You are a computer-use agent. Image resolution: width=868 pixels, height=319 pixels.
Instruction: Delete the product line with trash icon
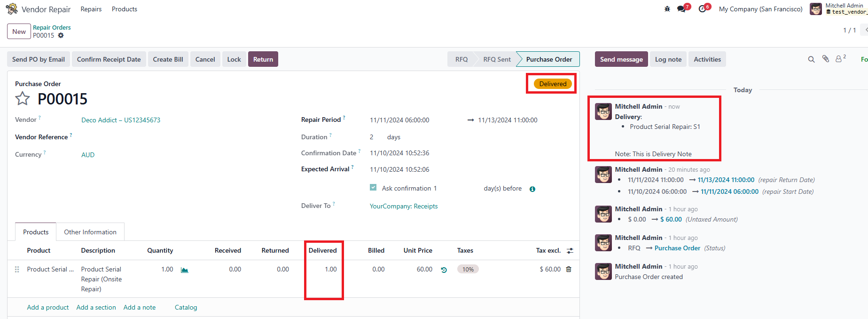[x=569, y=270]
